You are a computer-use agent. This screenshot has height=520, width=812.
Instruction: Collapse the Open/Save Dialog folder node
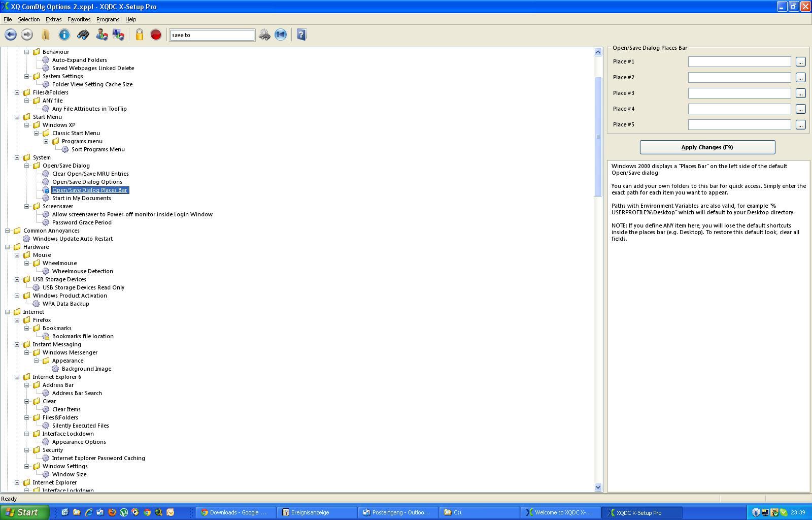27,166
